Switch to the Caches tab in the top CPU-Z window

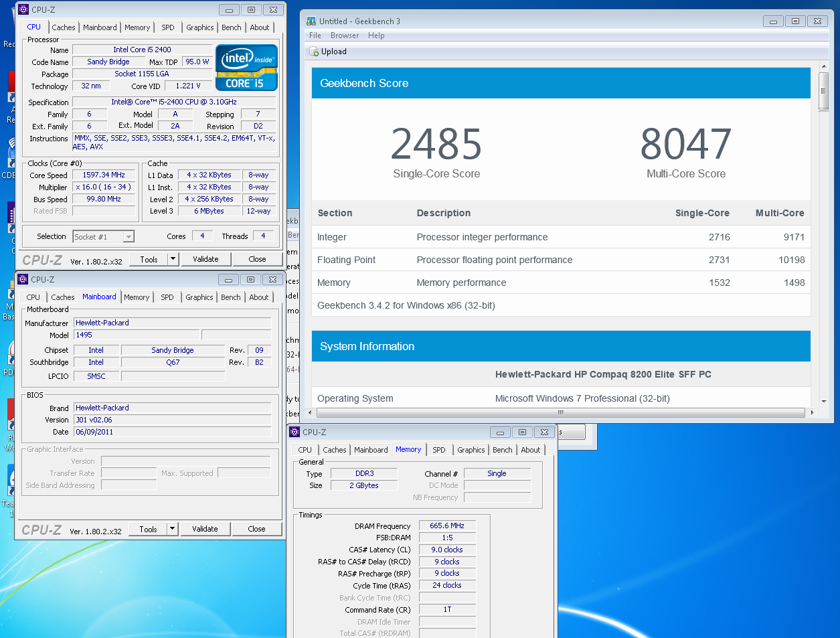[64, 27]
